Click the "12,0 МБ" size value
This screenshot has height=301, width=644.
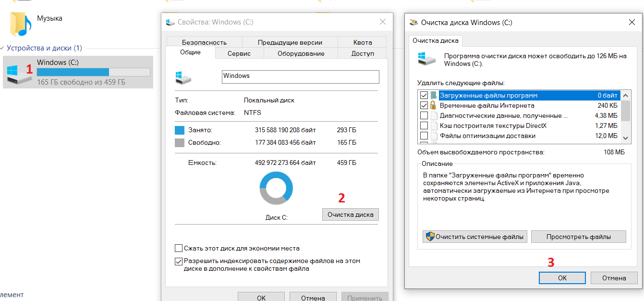[606, 136]
